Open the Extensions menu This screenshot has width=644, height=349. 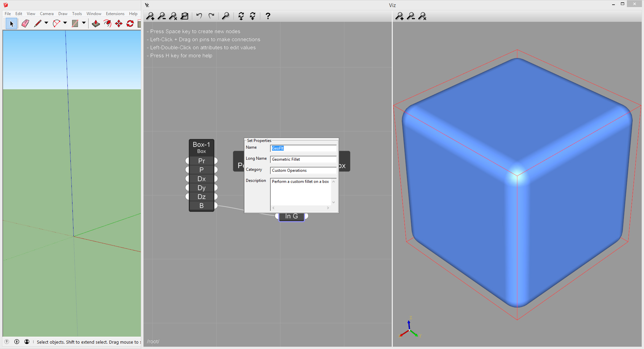[x=115, y=14]
